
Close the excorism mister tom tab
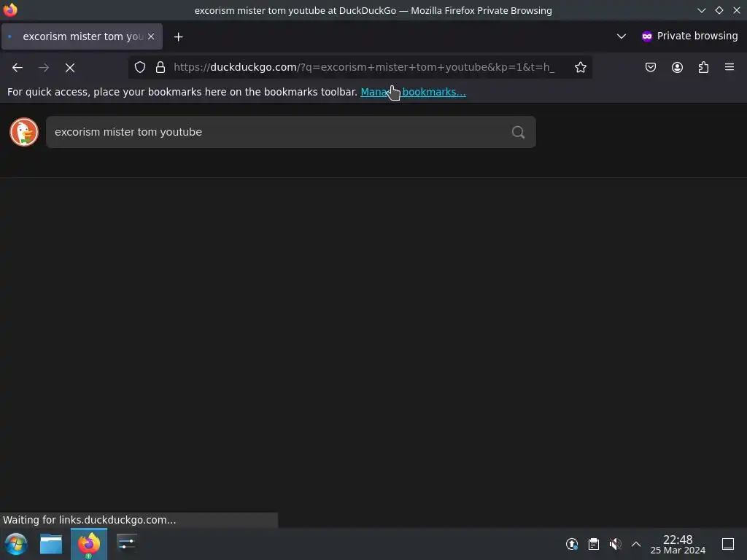[x=151, y=36]
